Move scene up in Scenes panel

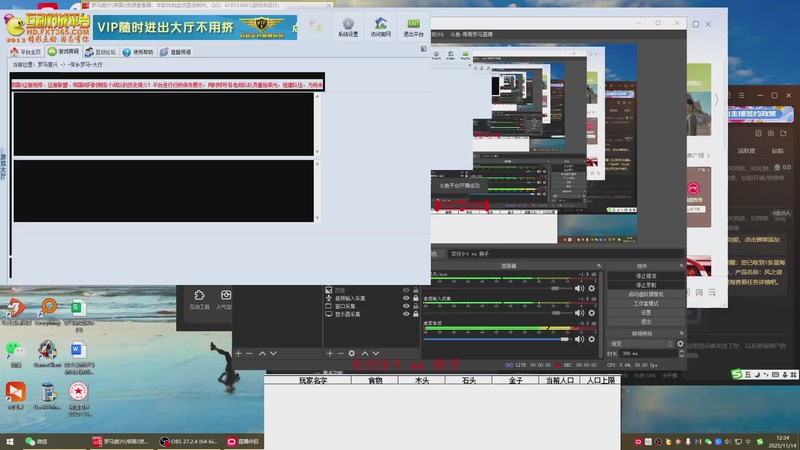(262, 353)
